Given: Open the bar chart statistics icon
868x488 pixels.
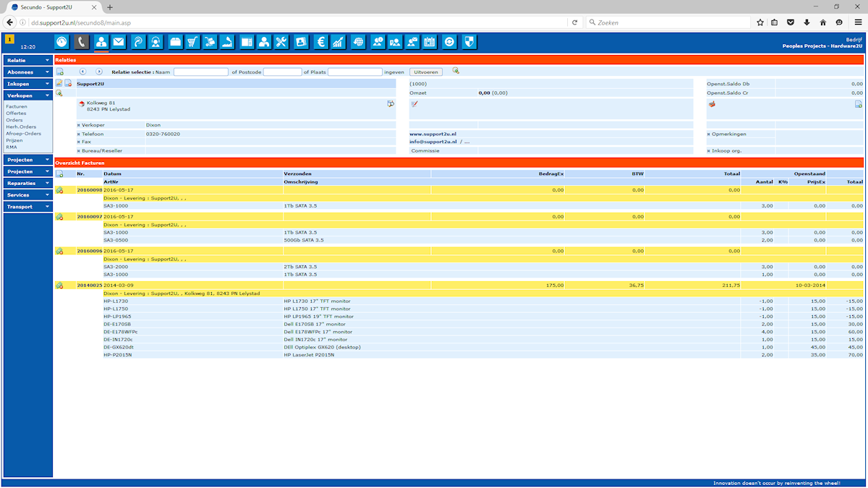Looking at the screenshot, I should [x=338, y=42].
